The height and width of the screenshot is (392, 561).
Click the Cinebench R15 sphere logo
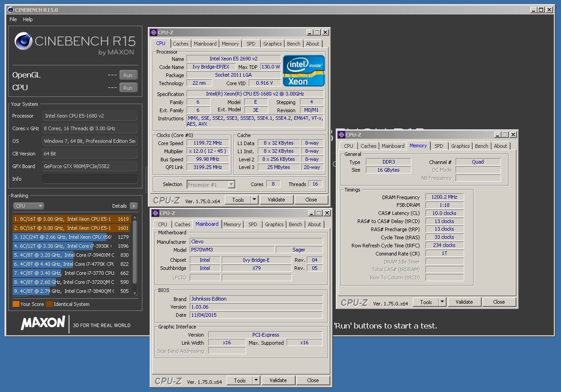click(x=23, y=41)
